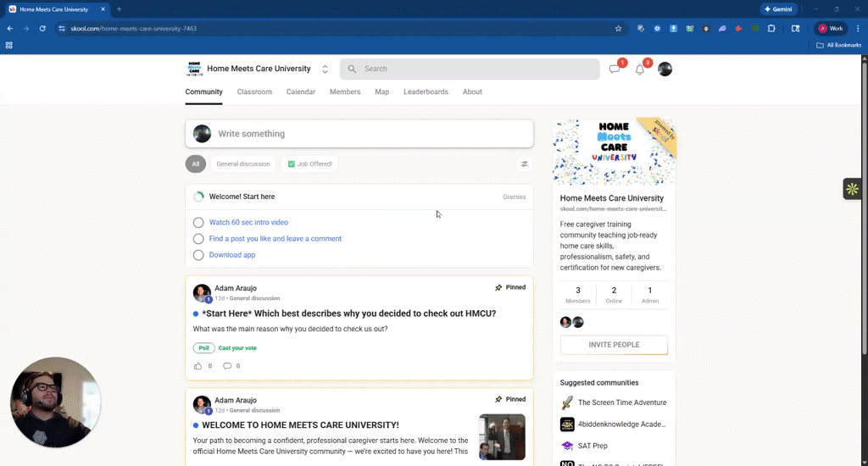Image resolution: width=868 pixels, height=466 pixels.
Task: Click Cast your vote on the poll
Action: (x=237, y=348)
